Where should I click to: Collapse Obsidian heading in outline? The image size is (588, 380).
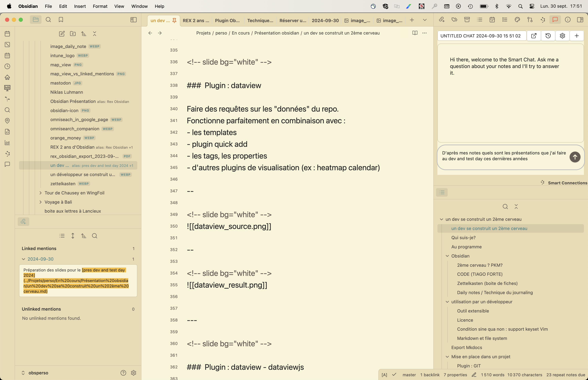click(447, 256)
